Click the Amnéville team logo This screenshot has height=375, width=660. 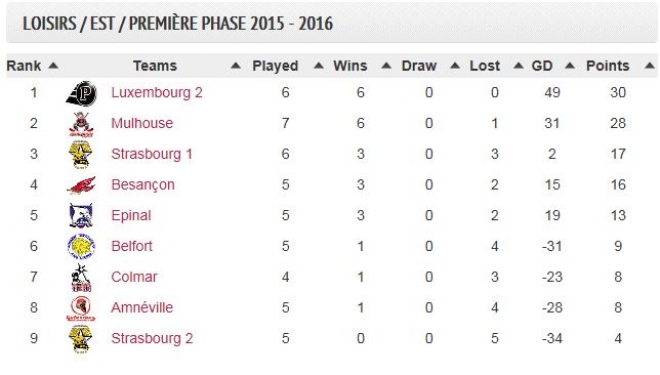(x=80, y=309)
